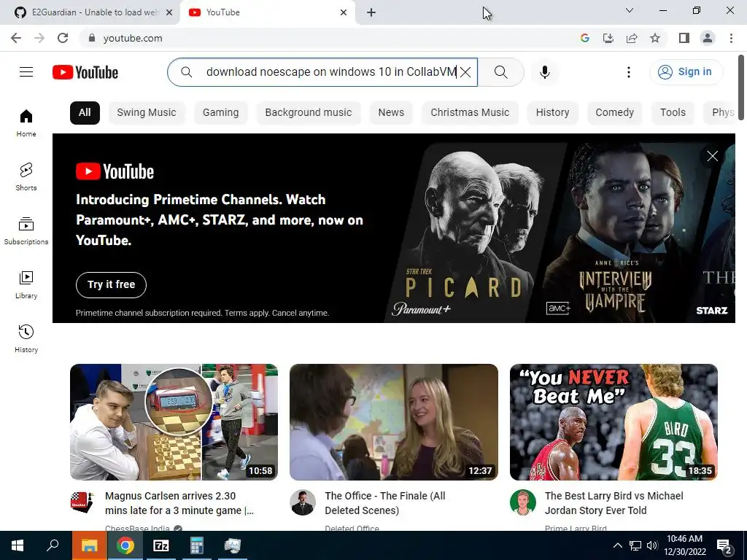747x560 pixels.
Task: Close the E2Guardian tab
Action: coord(169,12)
